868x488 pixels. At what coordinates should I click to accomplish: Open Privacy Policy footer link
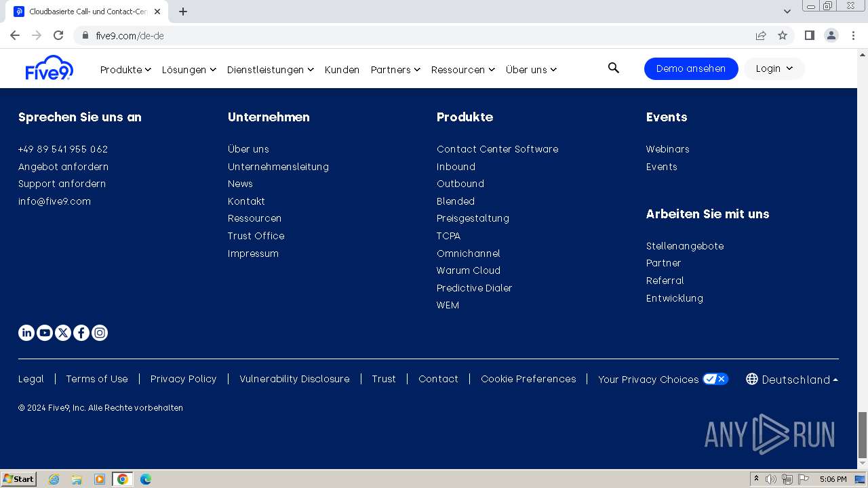[x=184, y=379]
